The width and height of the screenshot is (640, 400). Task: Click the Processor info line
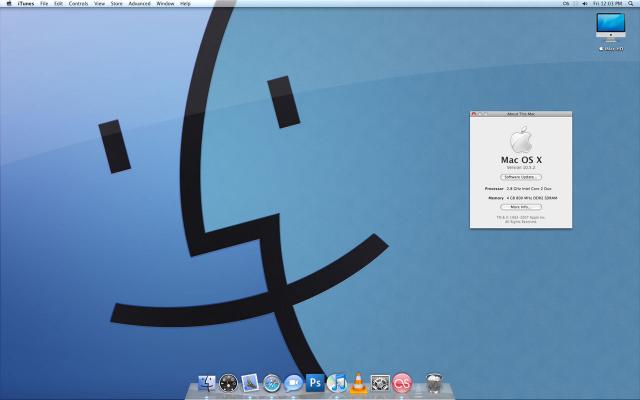click(518, 189)
